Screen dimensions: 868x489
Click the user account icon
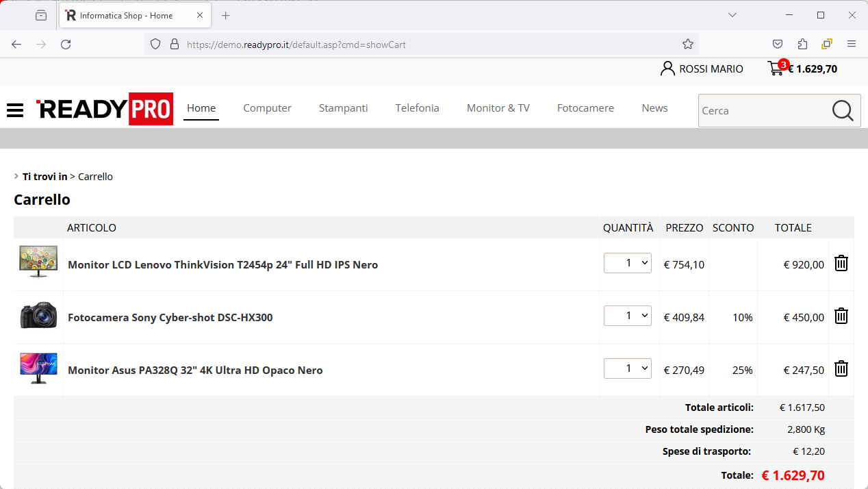pos(667,68)
